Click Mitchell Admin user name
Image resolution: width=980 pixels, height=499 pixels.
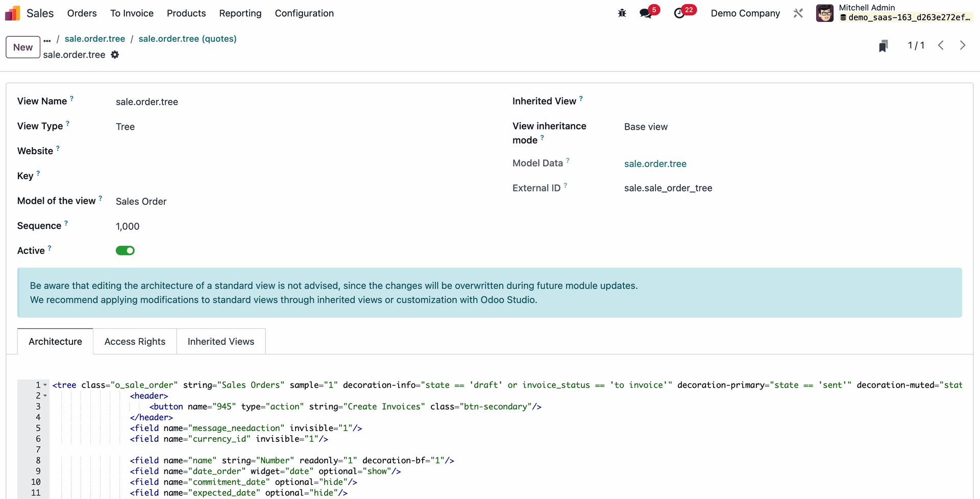[x=867, y=8]
